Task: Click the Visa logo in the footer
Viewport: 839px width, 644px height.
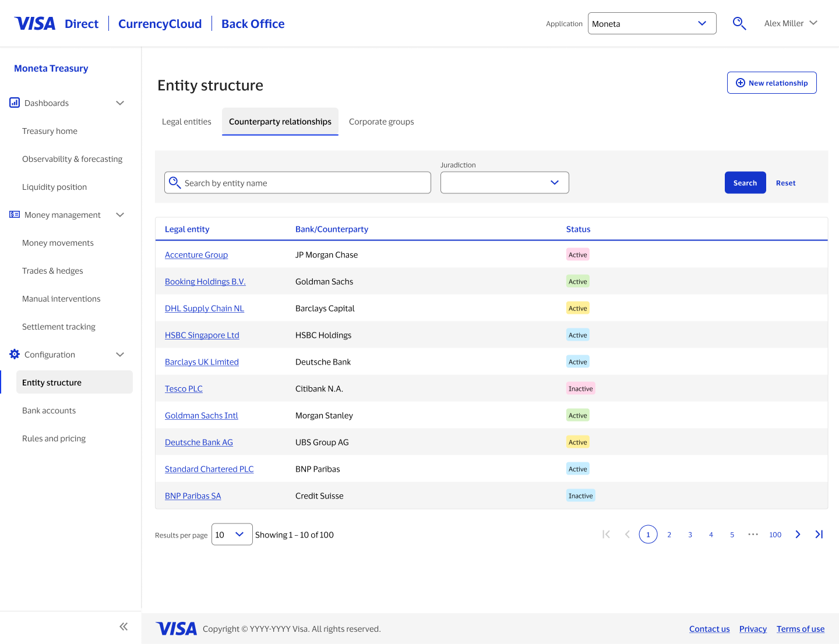Action: coord(177,629)
